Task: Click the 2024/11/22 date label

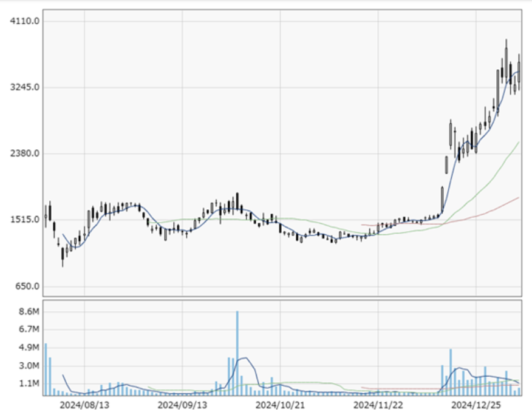Action: click(378, 405)
